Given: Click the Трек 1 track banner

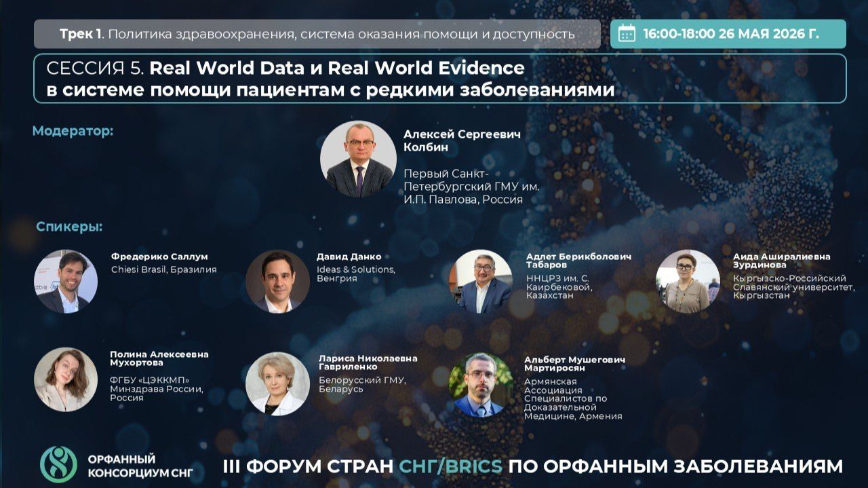Looking at the screenshot, I should point(317,34).
